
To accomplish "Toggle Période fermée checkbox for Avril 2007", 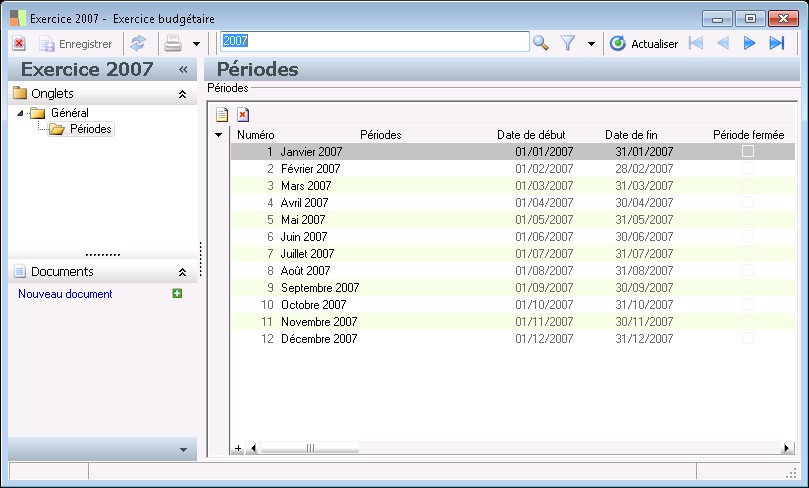I will click(748, 202).
